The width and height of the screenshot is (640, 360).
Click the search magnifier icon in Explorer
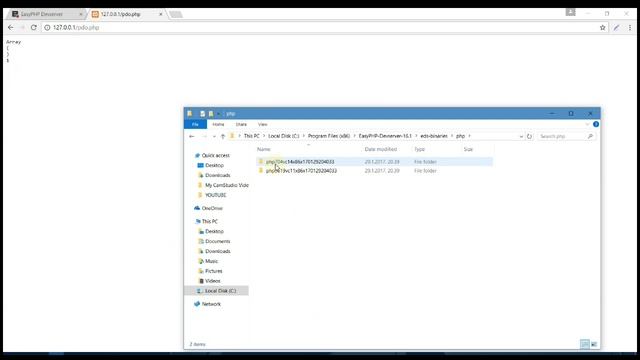[x=590, y=136]
